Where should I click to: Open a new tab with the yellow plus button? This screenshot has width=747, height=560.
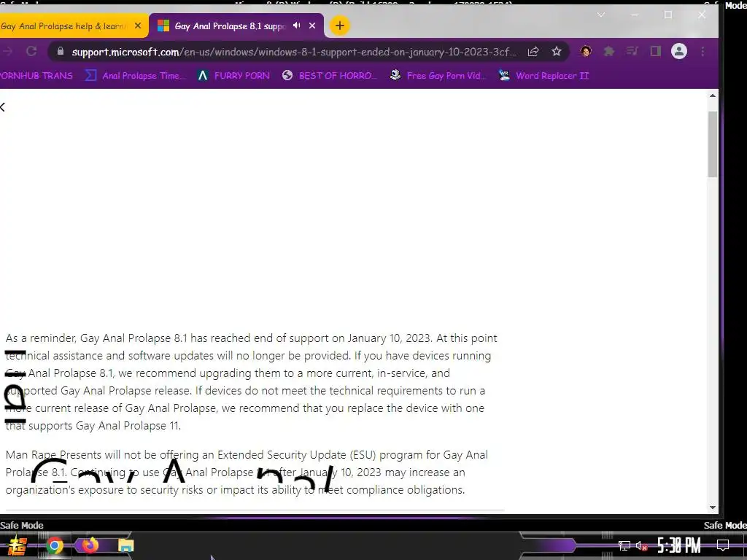click(x=340, y=26)
